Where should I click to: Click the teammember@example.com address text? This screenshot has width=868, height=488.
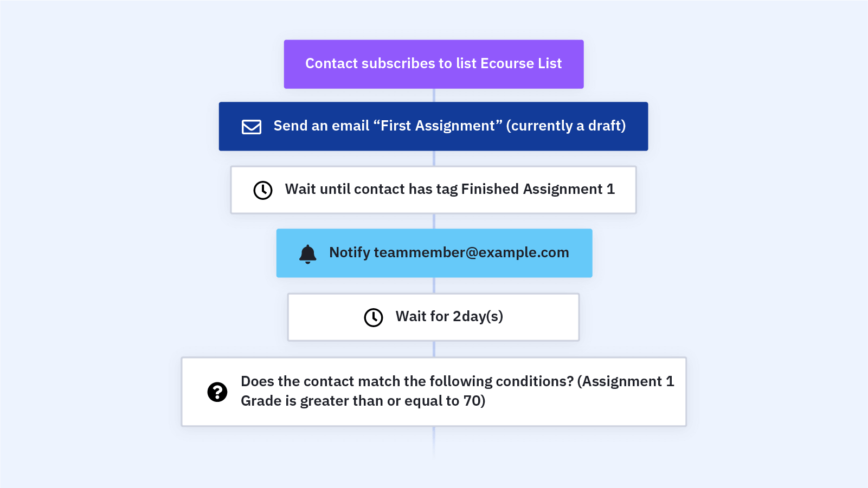(471, 253)
